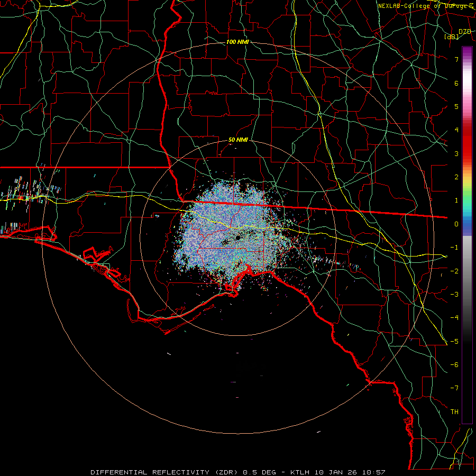Click the -4 value on the color scale
This screenshot has width=476, height=476.
454,318
